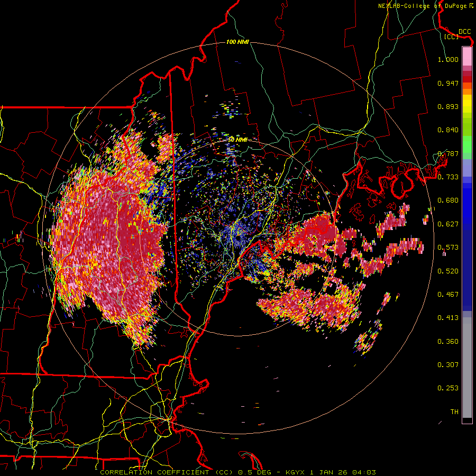Select the 0.467 scale value
476x476 pixels.
448,295
